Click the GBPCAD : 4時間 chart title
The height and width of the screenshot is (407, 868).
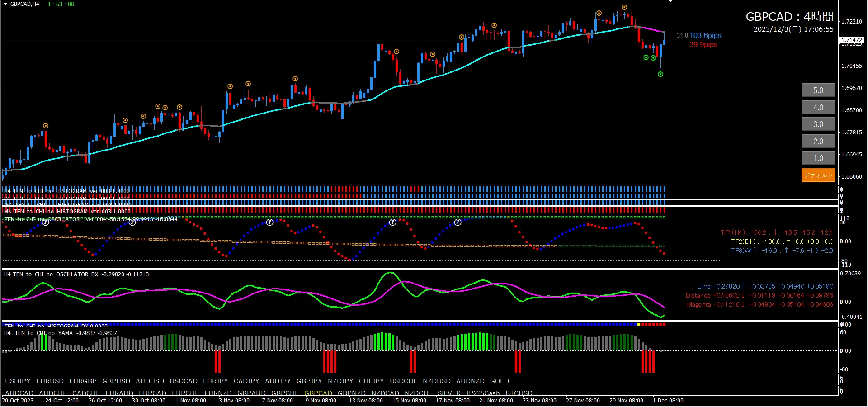pos(789,17)
